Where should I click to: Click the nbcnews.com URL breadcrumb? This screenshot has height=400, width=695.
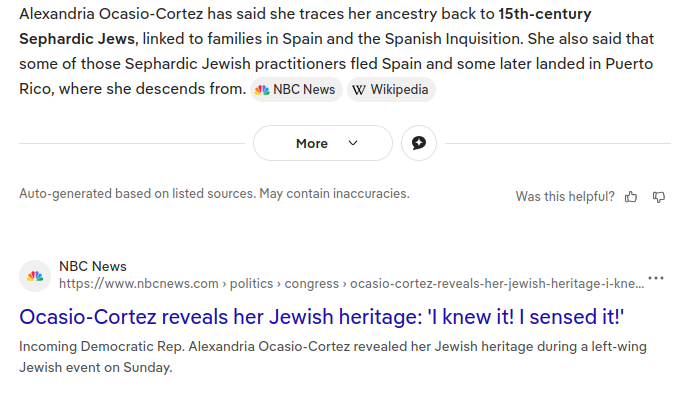click(x=139, y=283)
